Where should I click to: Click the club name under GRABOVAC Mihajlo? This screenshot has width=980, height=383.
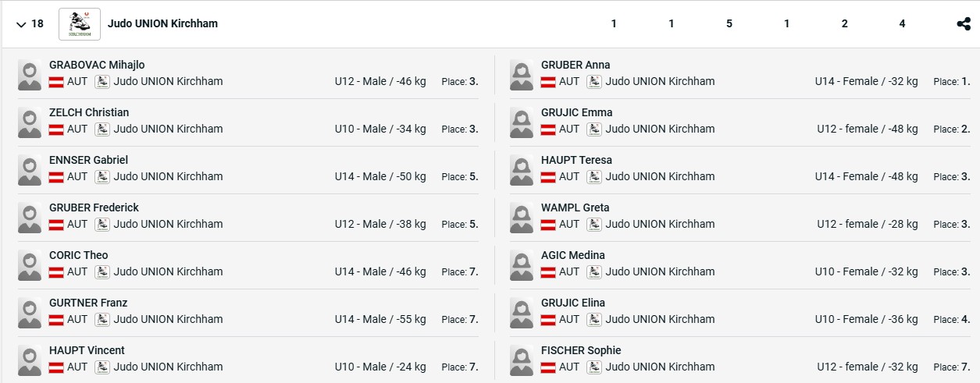168,81
